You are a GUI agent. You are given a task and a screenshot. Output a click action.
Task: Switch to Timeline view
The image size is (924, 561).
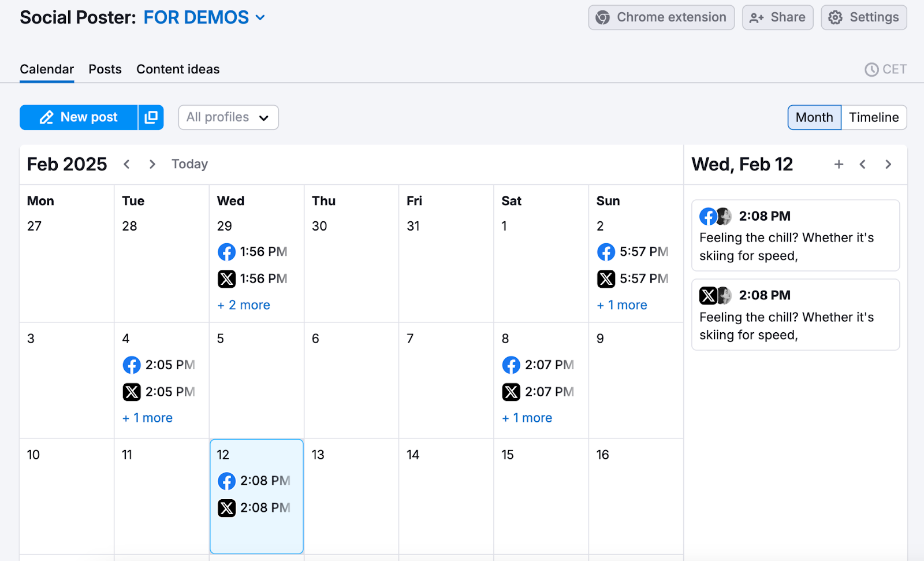pyautogui.click(x=873, y=117)
